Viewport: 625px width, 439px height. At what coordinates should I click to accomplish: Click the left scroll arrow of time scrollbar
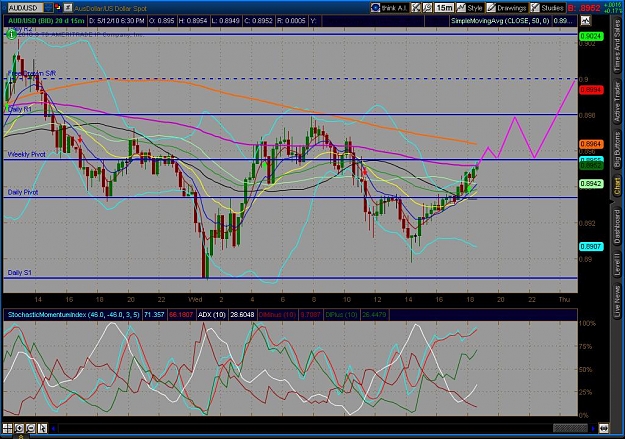tap(53, 429)
